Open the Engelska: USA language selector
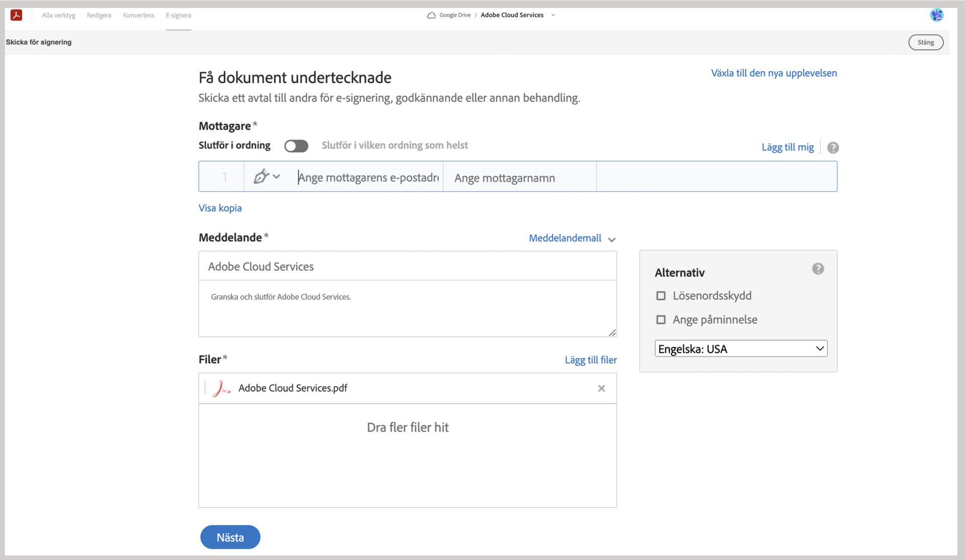 point(741,349)
